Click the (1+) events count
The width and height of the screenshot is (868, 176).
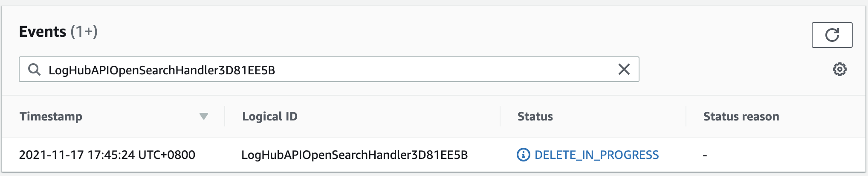[x=84, y=32]
